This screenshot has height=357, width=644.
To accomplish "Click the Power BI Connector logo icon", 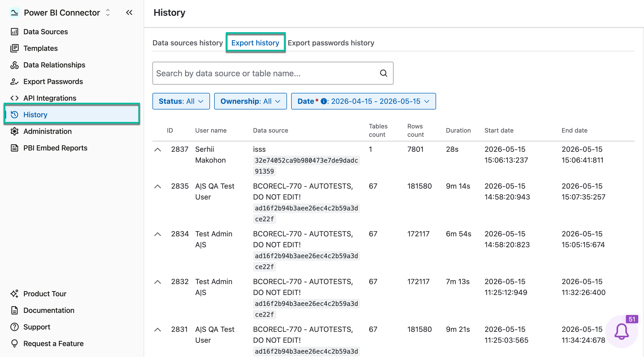I will [x=15, y=12].
